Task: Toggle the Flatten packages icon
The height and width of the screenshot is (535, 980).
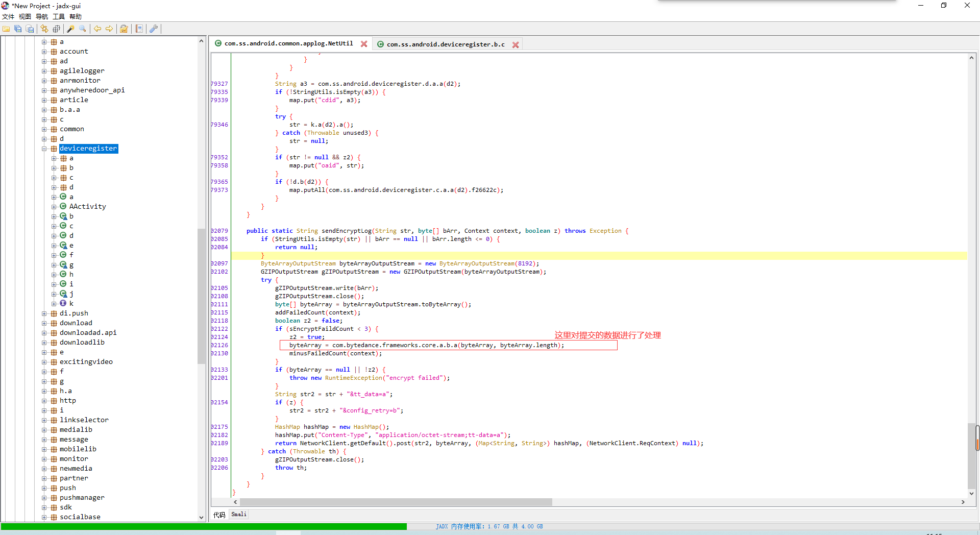Action: coord(56,29)
